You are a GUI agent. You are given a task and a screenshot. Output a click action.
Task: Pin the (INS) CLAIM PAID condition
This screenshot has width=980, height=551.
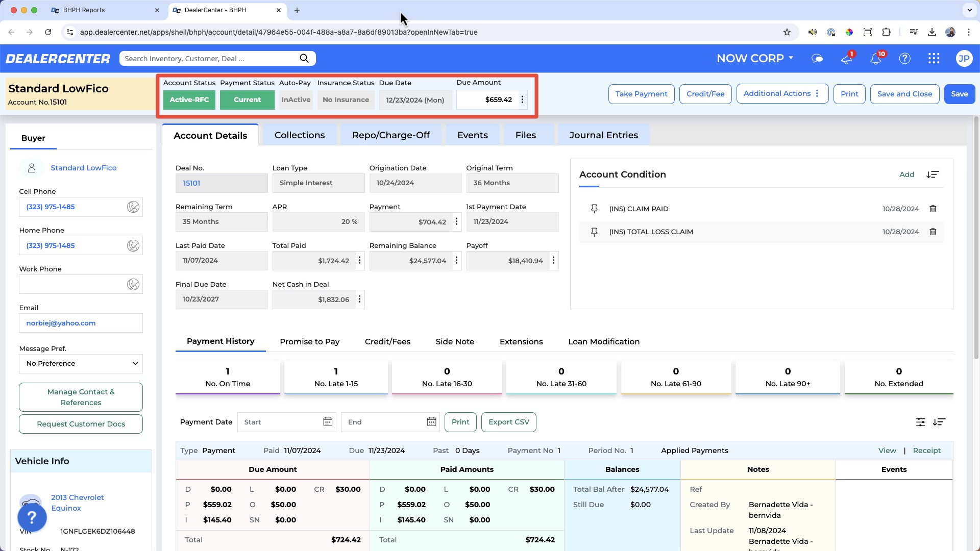click(x=594, y=209)
